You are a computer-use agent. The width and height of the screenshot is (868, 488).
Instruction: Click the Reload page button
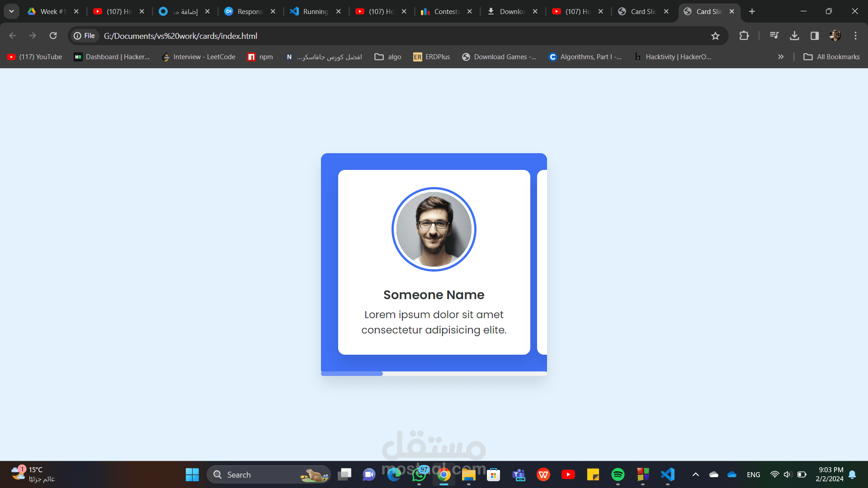53,36
